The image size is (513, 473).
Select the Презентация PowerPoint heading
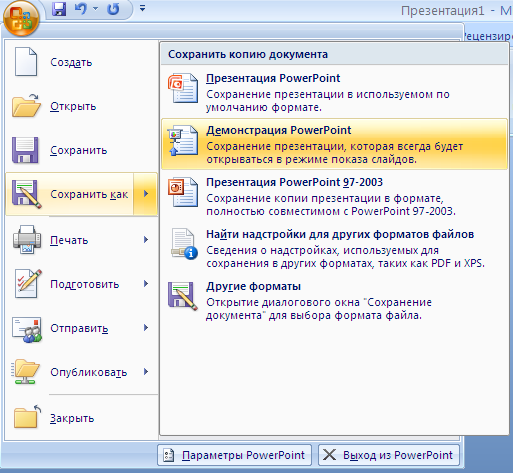273,78
